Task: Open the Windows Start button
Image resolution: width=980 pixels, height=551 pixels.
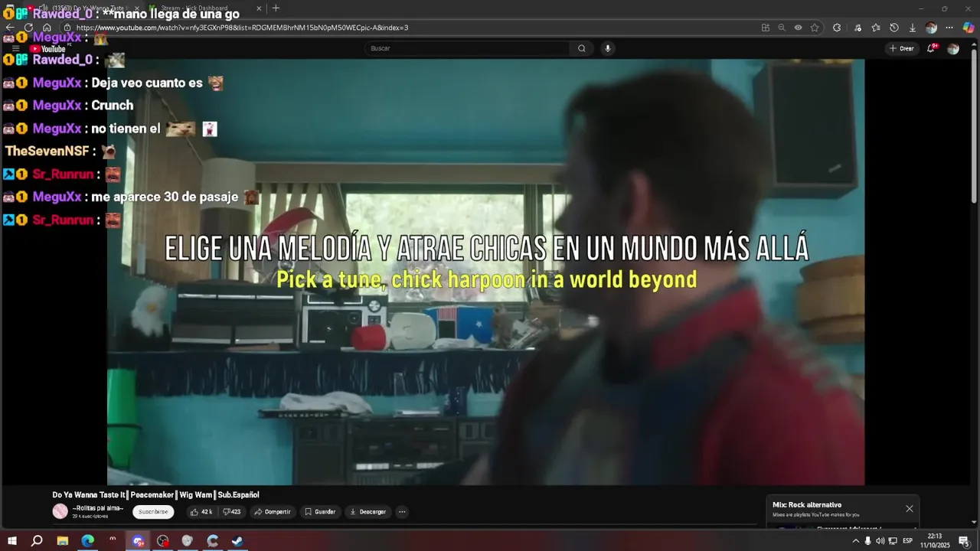Action: [x=11, y=541]
